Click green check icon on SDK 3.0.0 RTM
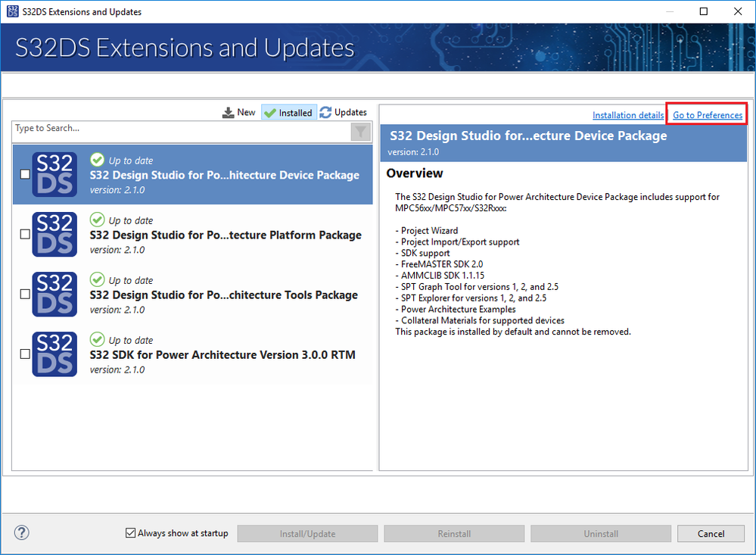 click(97, 339)
